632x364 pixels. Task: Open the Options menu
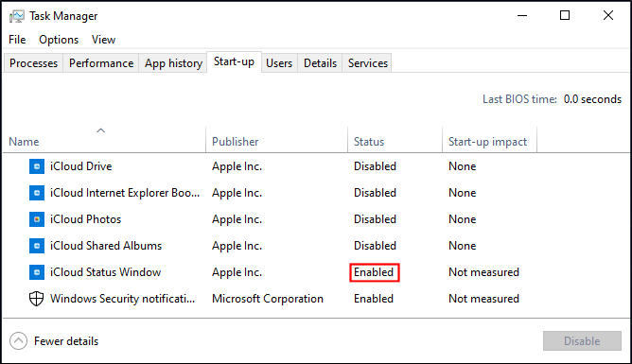(59, 40)
